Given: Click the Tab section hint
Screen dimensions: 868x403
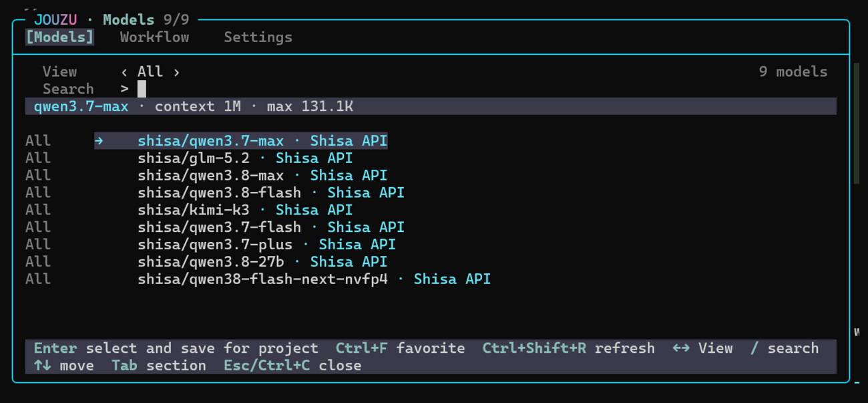Looking at the screenshot, I should point(159,366).
